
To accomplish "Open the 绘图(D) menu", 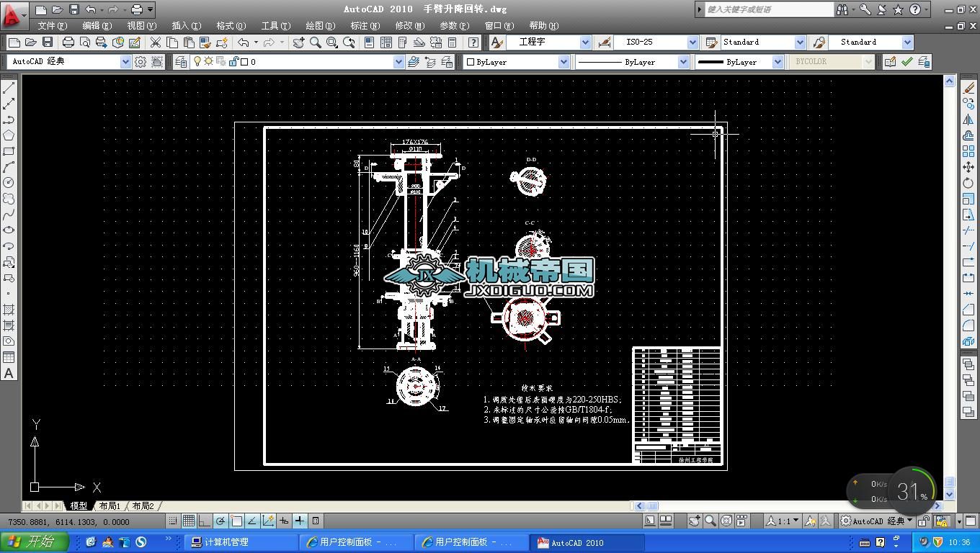I will [320, 26].
